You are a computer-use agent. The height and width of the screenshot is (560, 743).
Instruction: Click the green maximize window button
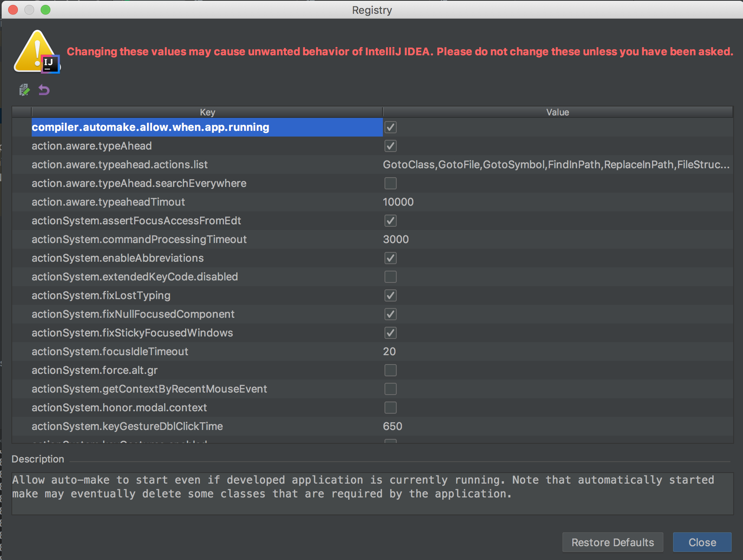46,10
